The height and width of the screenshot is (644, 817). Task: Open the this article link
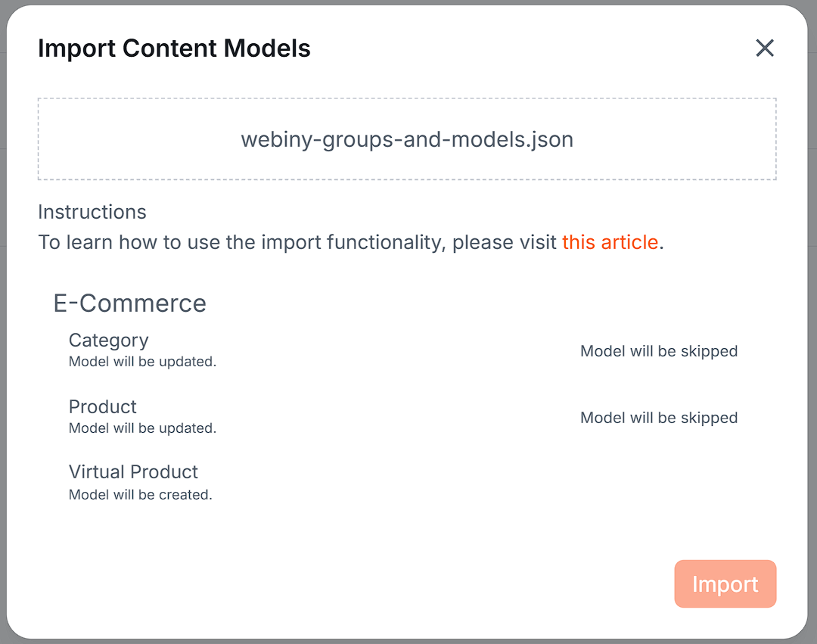point(610,242)
